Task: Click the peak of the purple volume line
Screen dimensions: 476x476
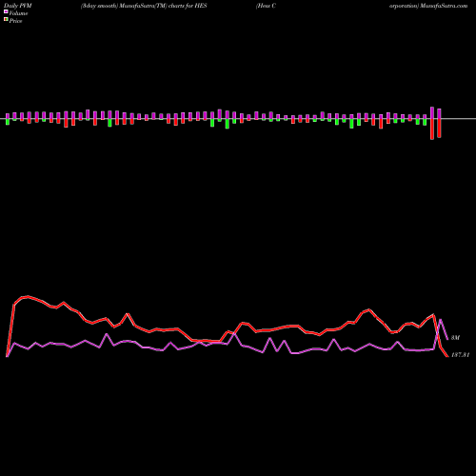Action: pos(441,320)
